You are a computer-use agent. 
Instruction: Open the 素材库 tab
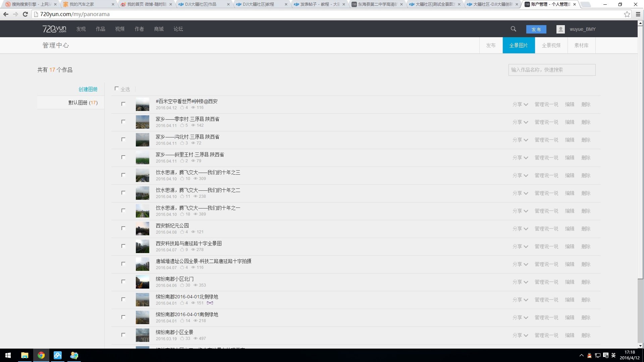coord(581,45)
